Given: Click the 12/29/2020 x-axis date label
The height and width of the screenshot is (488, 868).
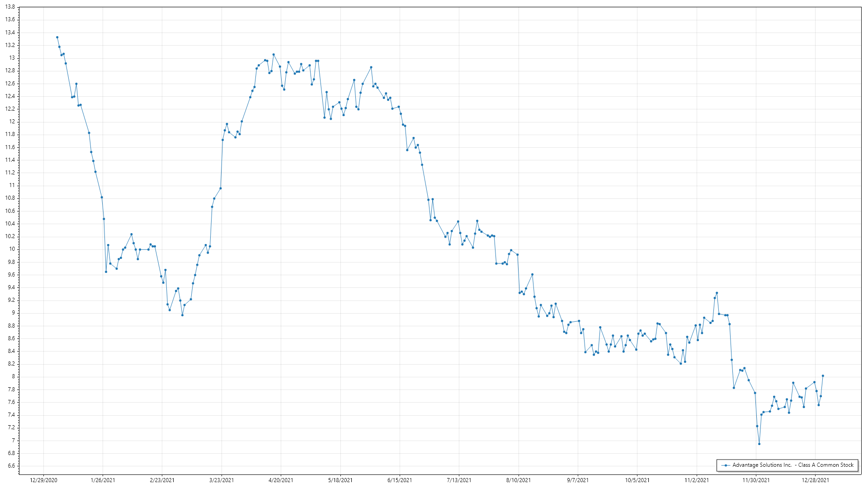Looking at the screenshot, I should point(43,480).
